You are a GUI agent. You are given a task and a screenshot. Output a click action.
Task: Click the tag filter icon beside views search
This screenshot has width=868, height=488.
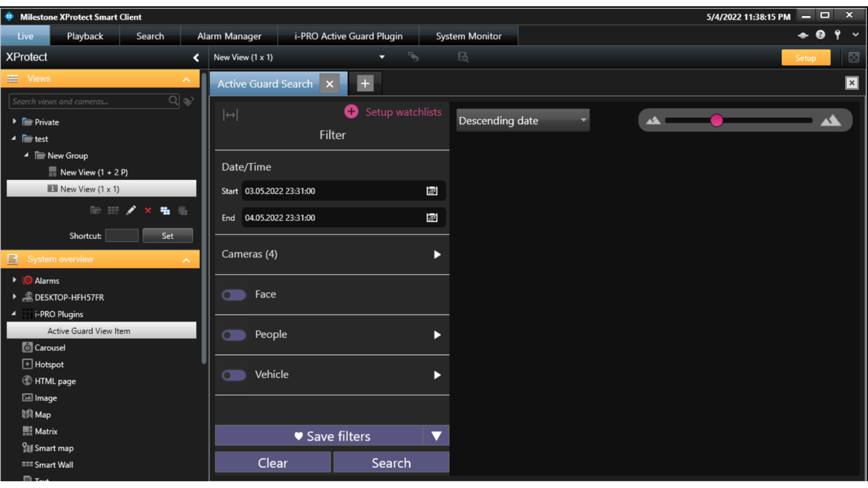click(189, 101)
